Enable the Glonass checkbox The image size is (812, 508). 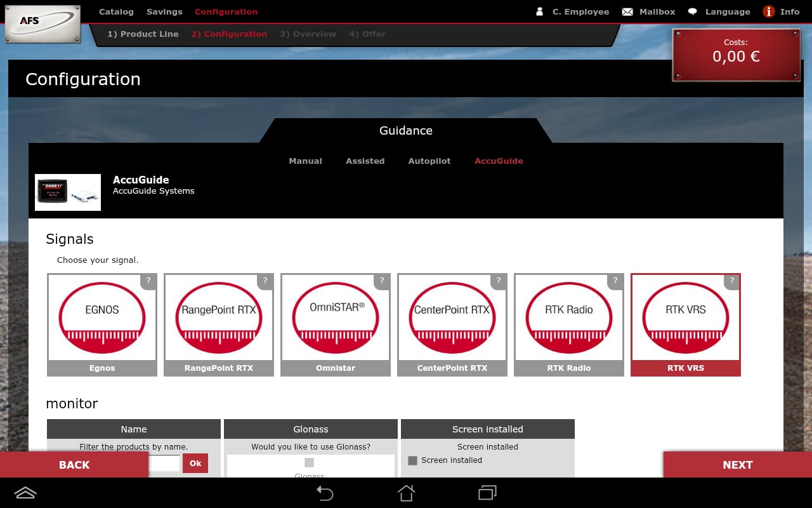click(310, 463)
